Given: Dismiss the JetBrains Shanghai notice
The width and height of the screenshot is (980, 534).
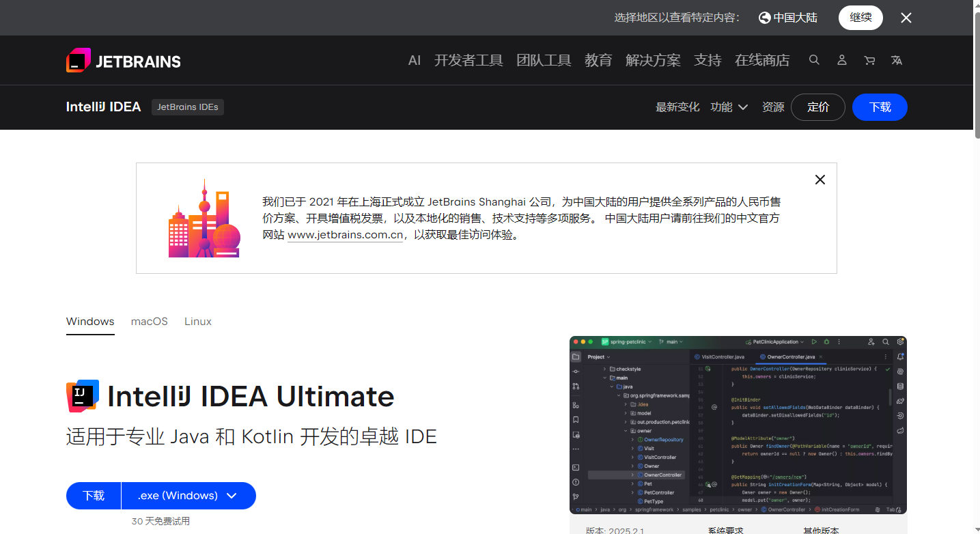Looking at the screenshot, I should click(820, 180).
